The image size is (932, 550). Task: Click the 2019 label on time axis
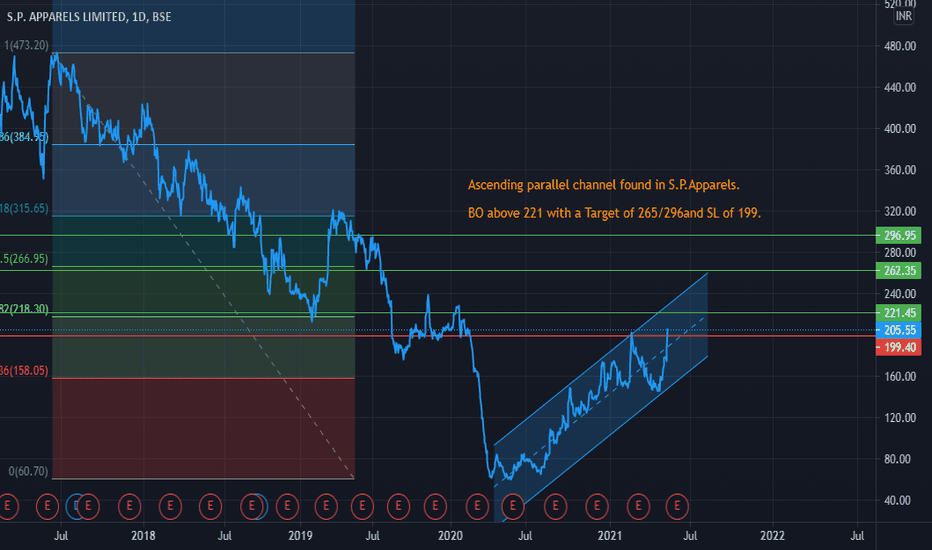(300, 536)
